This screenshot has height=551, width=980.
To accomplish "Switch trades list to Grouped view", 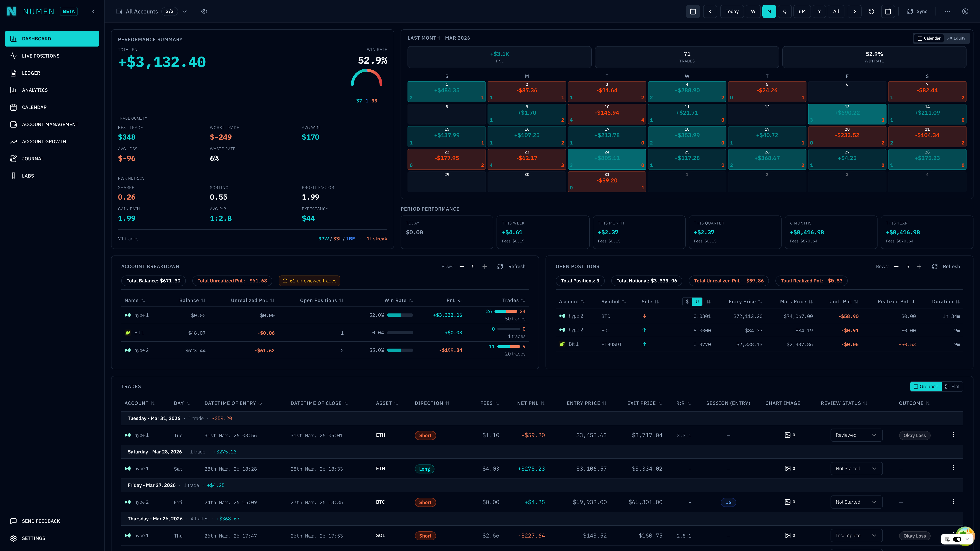I will [926, 386].
